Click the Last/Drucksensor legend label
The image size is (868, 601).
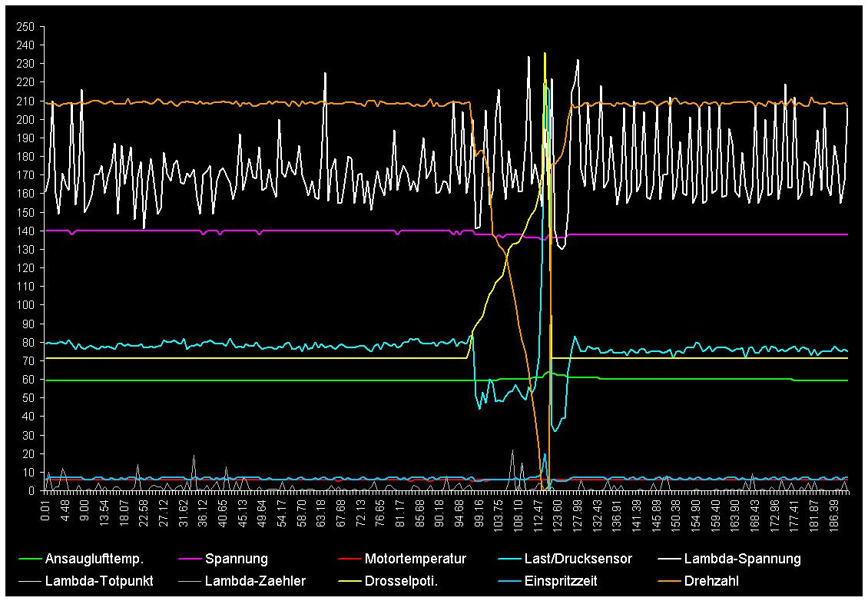578,559
